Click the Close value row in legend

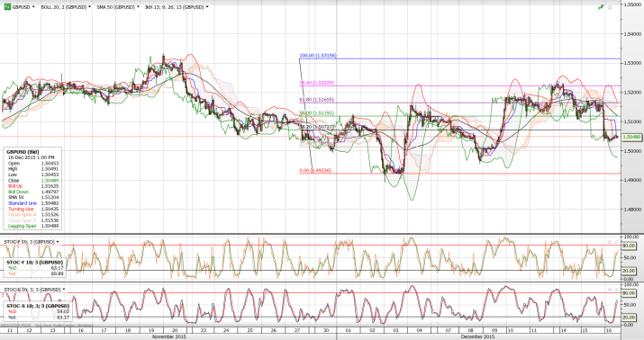[32, 181]
